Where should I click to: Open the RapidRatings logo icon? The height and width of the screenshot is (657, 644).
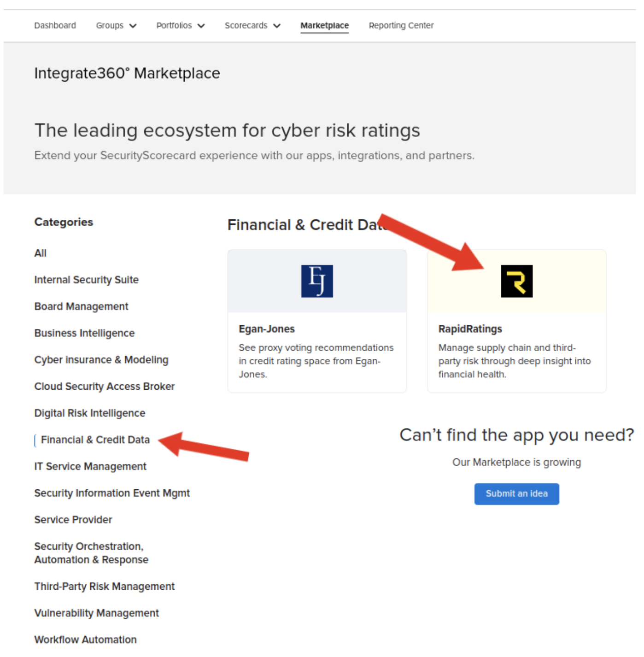516,281
